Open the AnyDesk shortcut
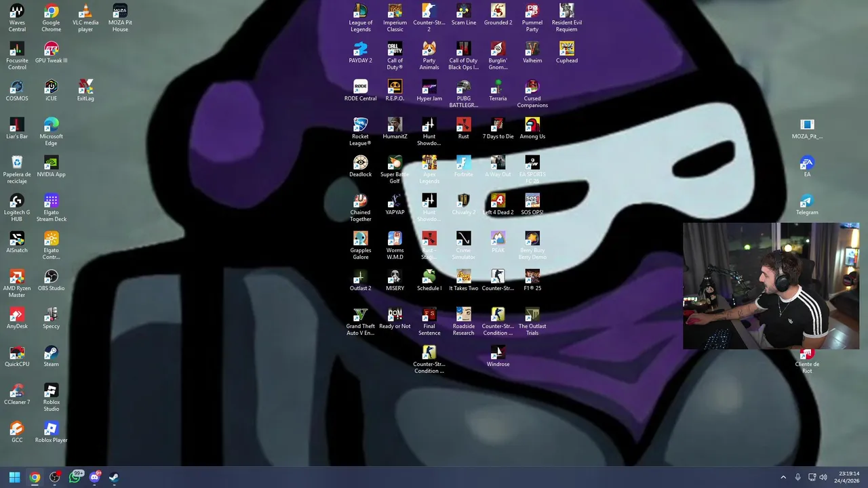 17,319
